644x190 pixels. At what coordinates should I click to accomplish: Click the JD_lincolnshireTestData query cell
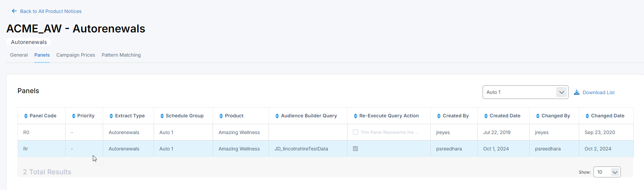point(301,149)
